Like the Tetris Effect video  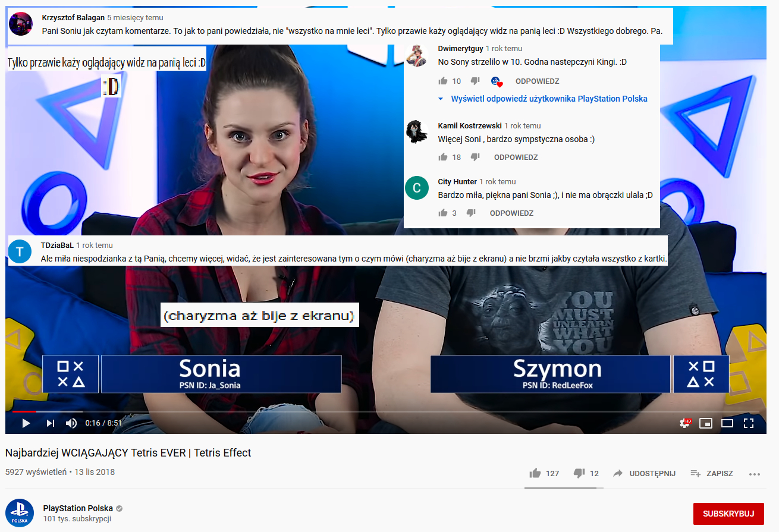[x=535, y=473]
